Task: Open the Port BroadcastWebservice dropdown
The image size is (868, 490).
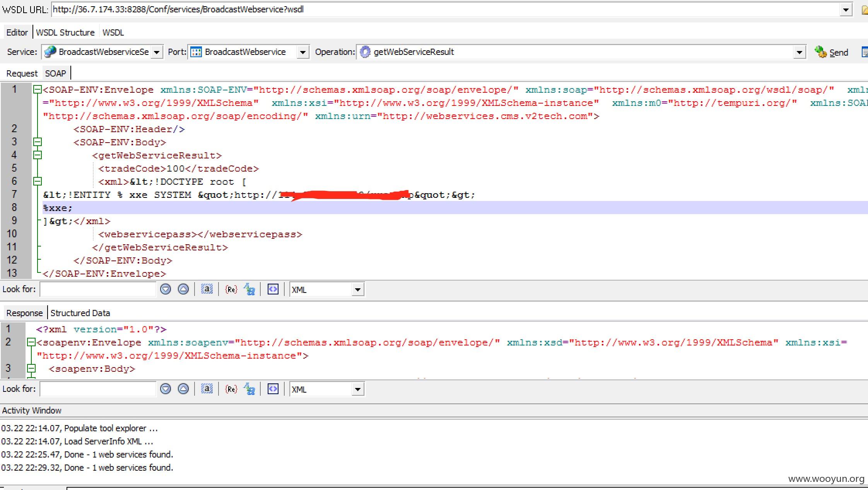Action: [302, 52]
